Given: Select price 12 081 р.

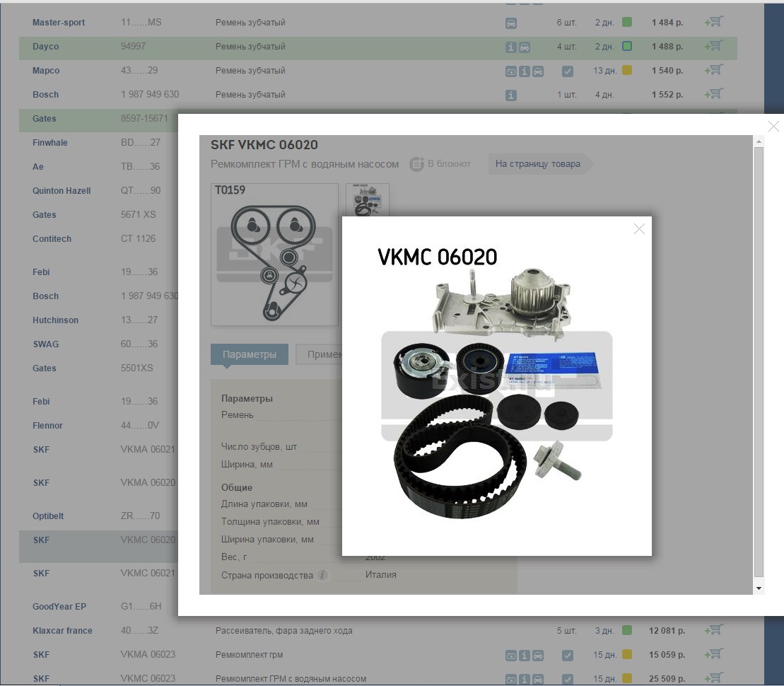Looking at the screenshot, I should [667, 630].
